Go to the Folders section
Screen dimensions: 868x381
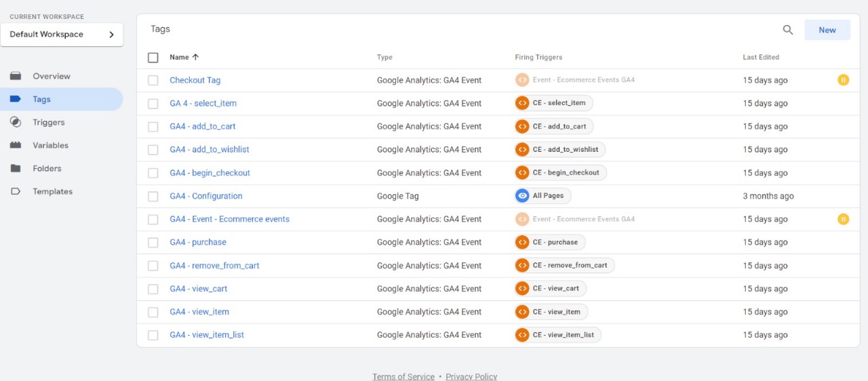coord(47,168)
